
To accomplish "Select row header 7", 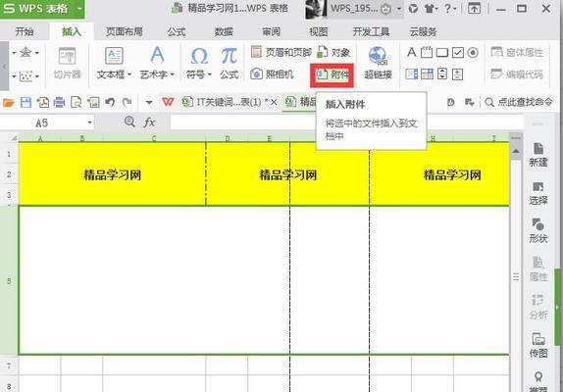I will click(x=9, y=366).
